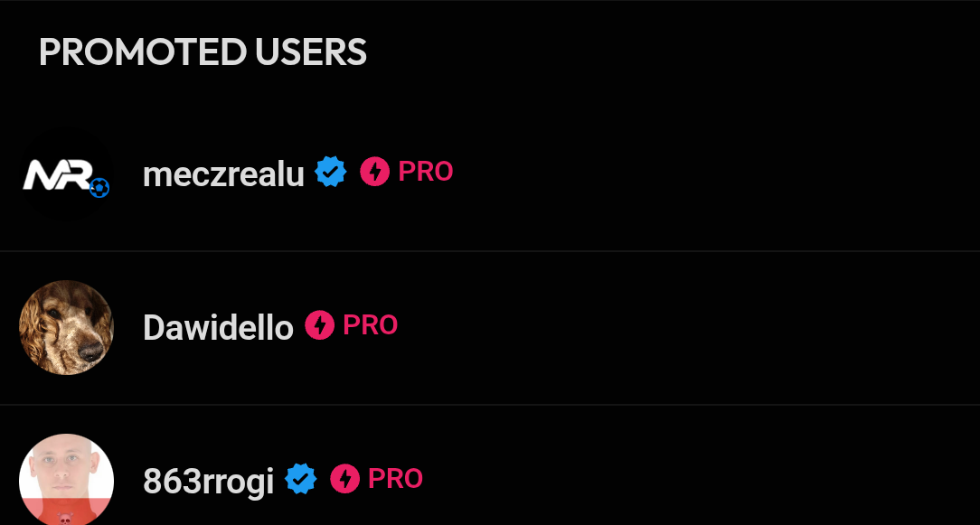Open the Dawidello username link
Viewport: 980px width, 525px height.
point(218,327)
